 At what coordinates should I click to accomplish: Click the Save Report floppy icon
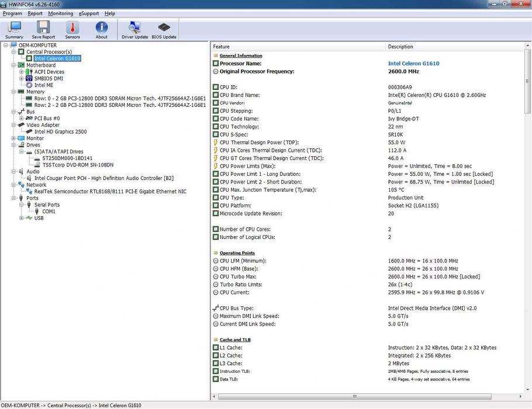point(43,30)
